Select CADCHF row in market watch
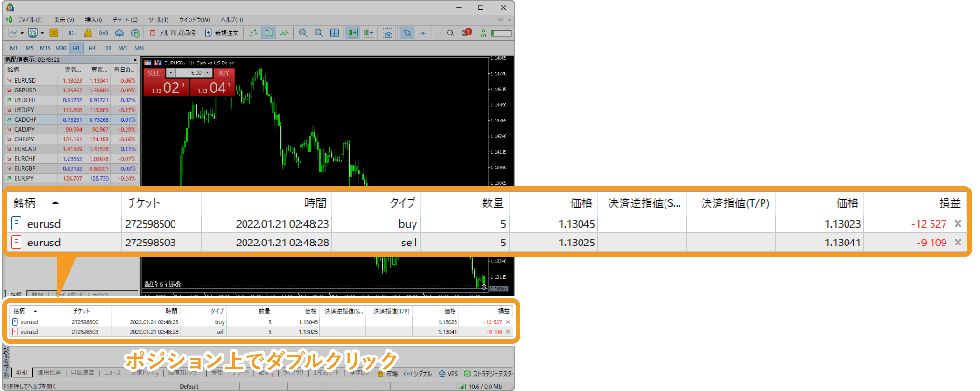 (x=71, y=120)
